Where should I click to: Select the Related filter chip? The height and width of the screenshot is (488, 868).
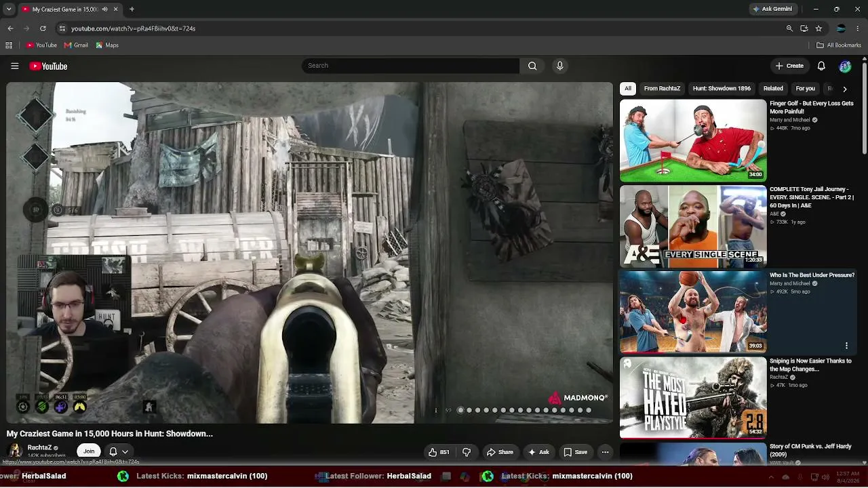(x=773, y=89)
